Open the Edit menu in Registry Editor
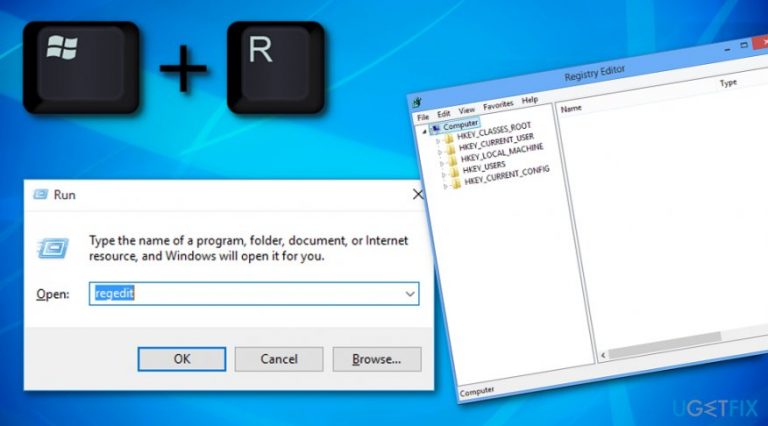 point(444,114)
